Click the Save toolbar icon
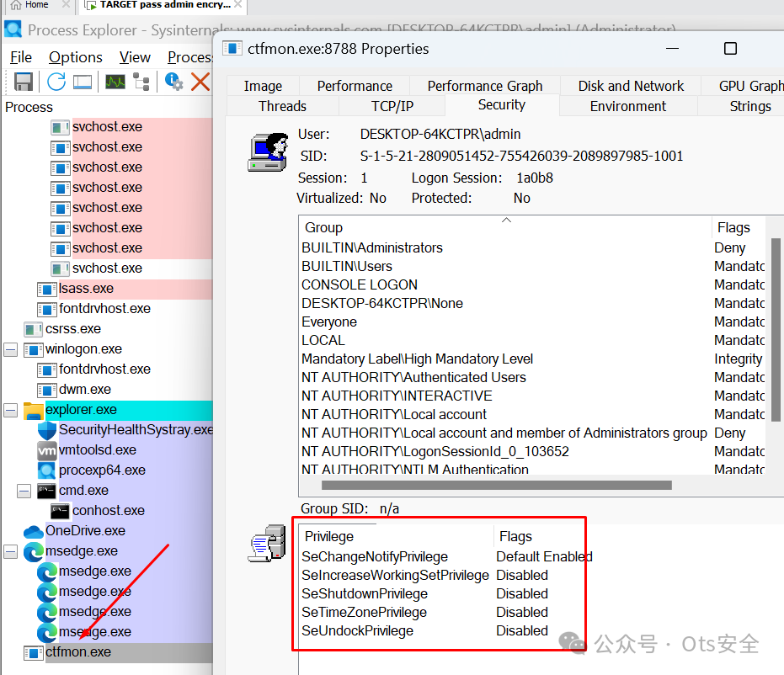Screen dimensions: 784x675 coord(23,82)
